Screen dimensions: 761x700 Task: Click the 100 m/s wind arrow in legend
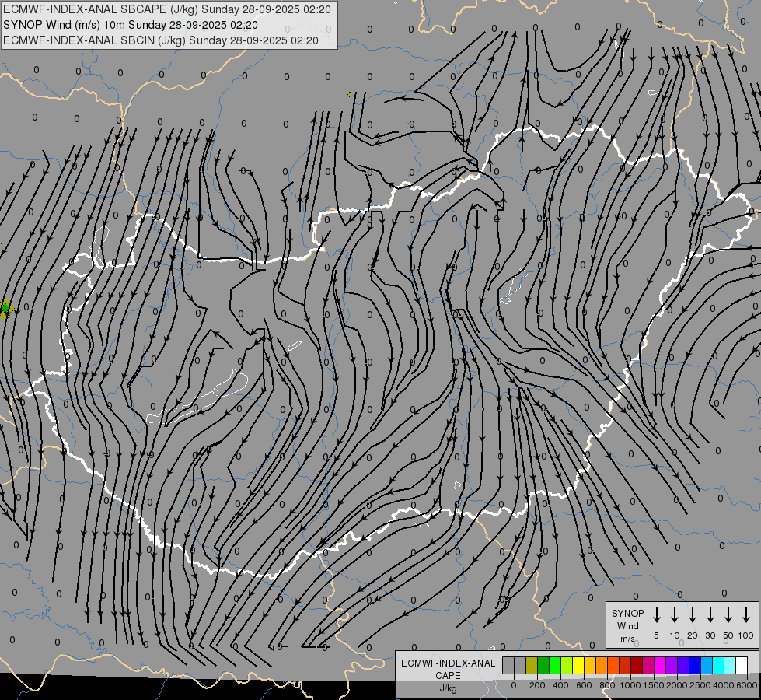coord(746,615)
